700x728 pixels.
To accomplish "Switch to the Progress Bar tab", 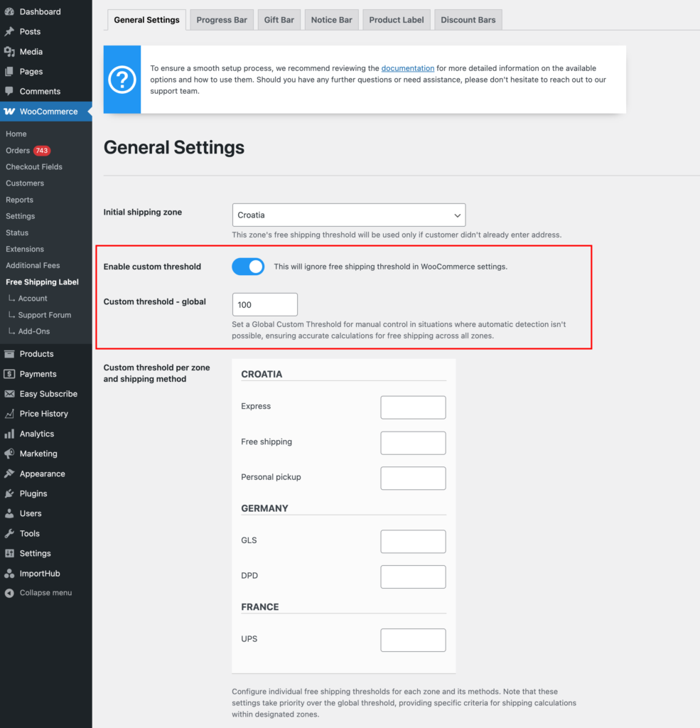I will point(222,20).
